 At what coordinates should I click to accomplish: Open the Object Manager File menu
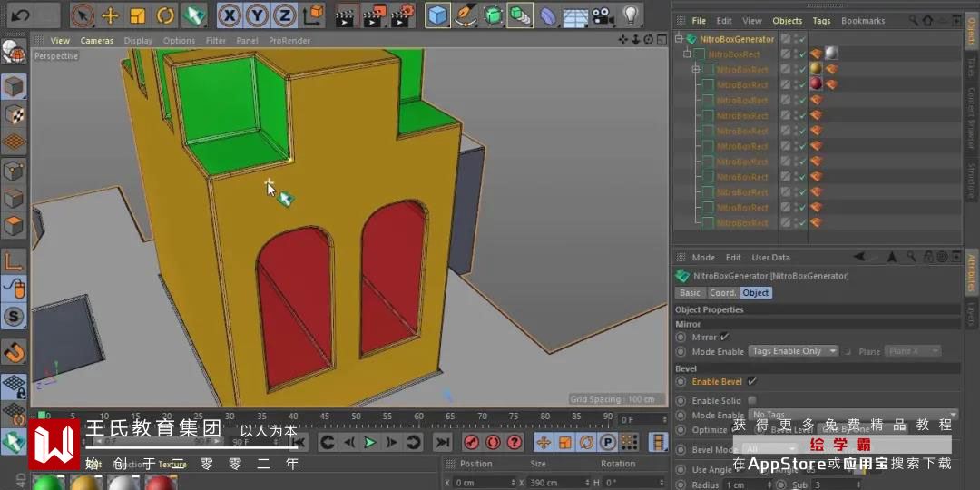point(699,21)
